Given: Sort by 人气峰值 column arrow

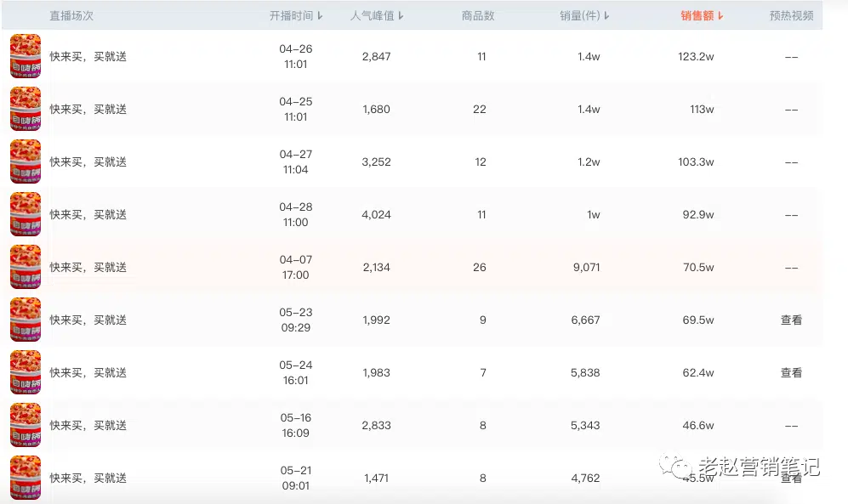Looking at the screenshot, I should pyautogui.click(x=401, y=16).
